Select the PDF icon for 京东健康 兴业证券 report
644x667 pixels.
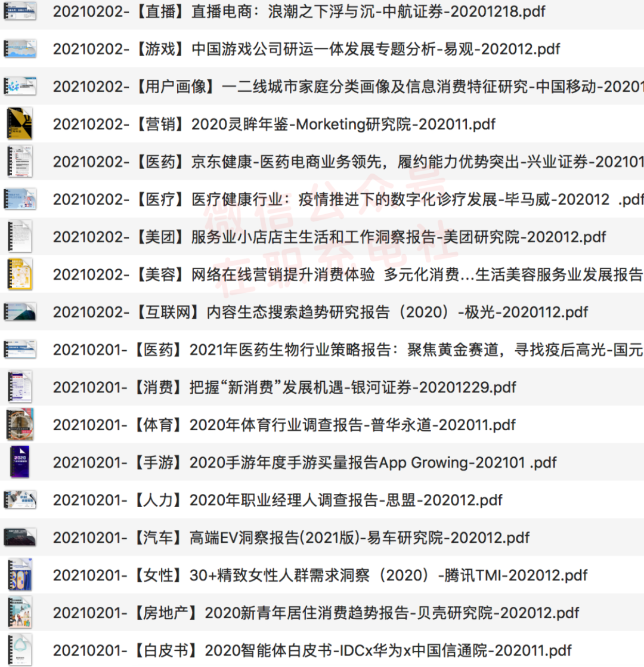[20, 161]
